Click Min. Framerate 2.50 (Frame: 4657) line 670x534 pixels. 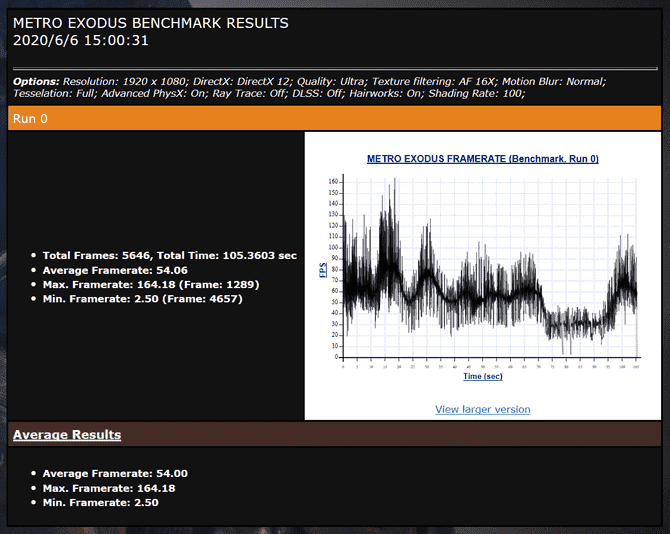141,299
